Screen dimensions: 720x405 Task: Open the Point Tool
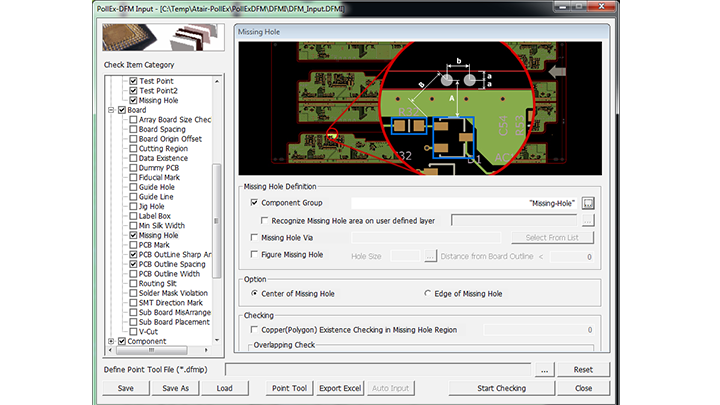pyautogui.click(x=291, y=388)
